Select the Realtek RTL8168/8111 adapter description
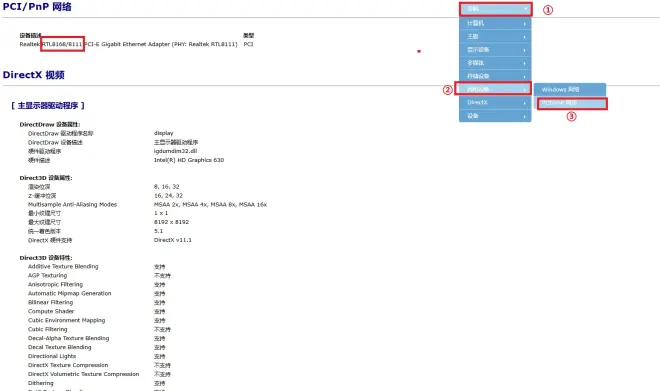 click(x=128, y=44)
